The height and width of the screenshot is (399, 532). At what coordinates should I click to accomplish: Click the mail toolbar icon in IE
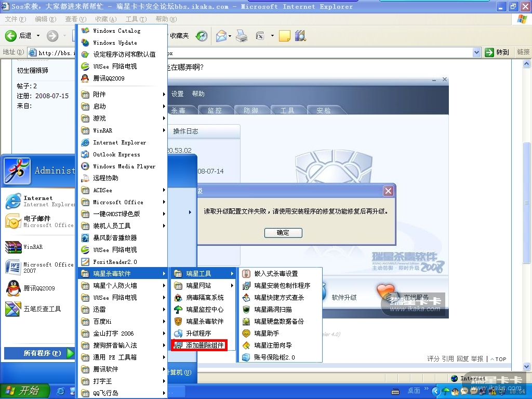[221, 36]
